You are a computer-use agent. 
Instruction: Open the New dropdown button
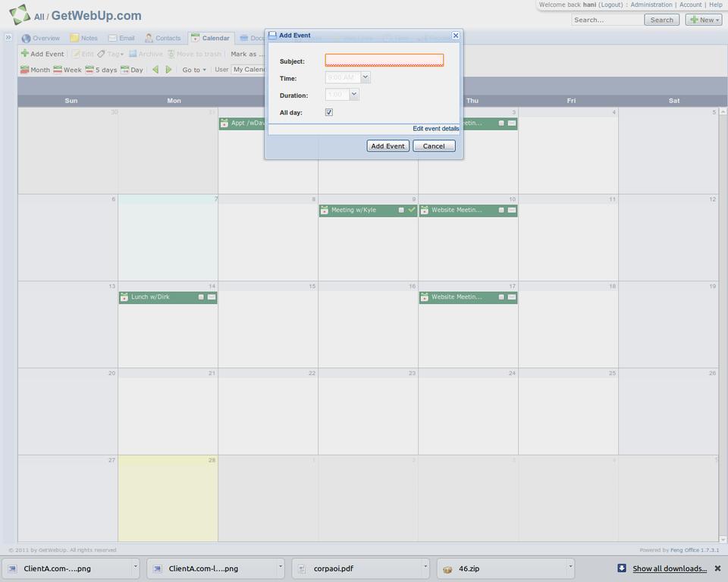704,20
